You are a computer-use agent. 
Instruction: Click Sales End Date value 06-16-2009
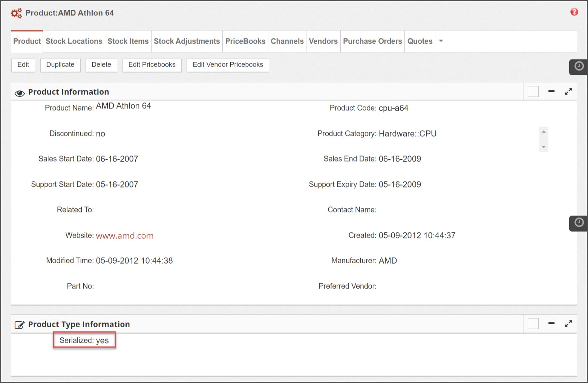pyautogui.click(x=400, y=159)
